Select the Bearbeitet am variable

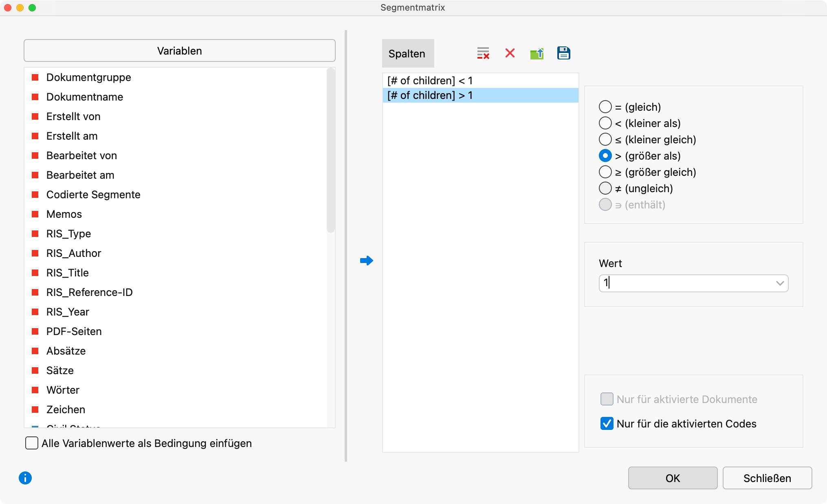(x=80, y=175)
